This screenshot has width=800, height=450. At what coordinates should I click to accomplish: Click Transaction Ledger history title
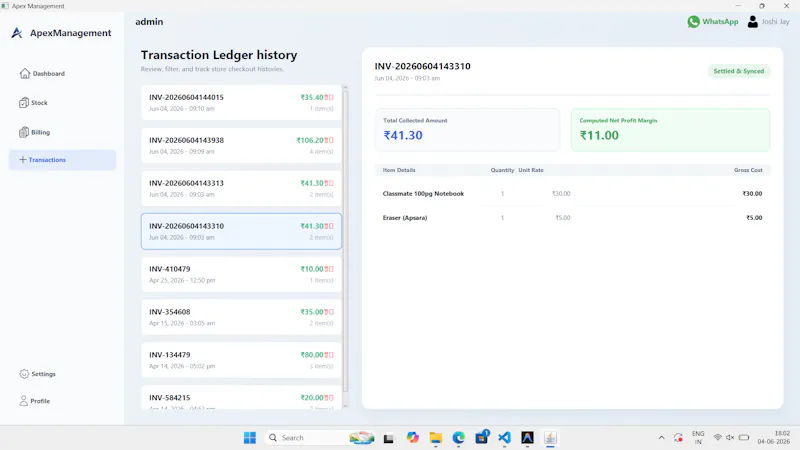click(219, 55)
